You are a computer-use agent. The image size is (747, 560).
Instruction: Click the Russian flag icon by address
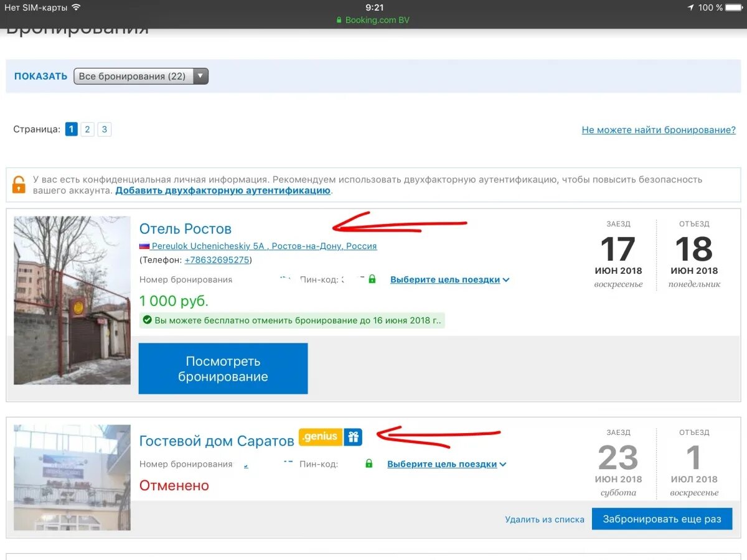tap(144, 246)
